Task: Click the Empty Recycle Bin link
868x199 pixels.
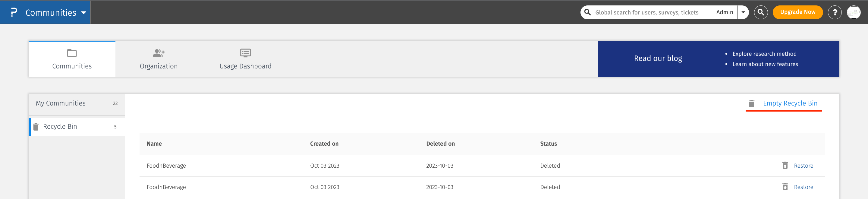Action: [790, 103]
